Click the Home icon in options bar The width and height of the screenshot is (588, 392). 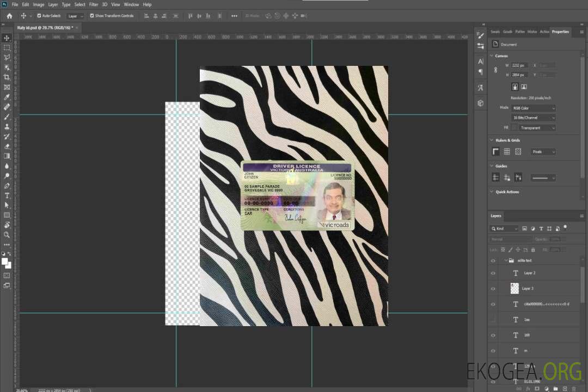pyautogui.click(x=9, y=16)
